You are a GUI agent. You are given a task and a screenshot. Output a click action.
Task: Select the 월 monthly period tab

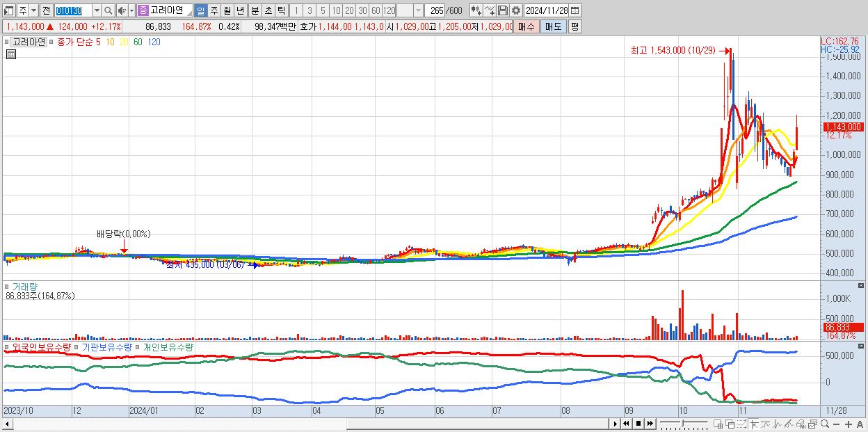tap(227, 11)
